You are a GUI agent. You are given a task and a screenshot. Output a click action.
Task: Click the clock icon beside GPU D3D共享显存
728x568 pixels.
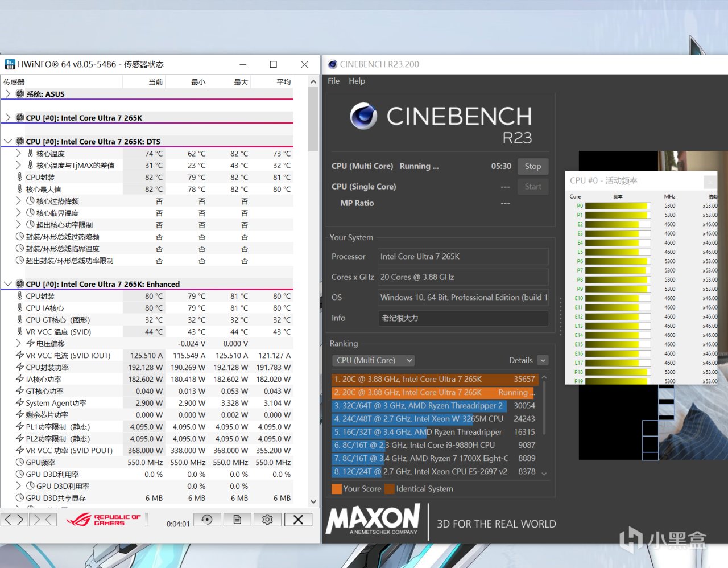coord(20,498)
